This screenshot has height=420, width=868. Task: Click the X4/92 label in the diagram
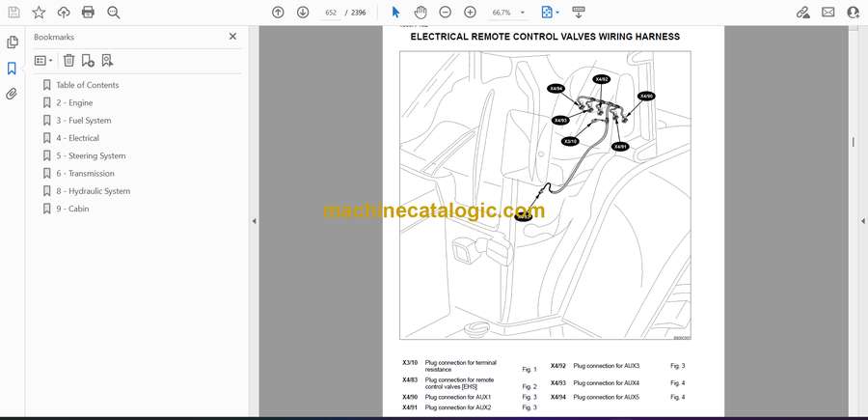601,79
